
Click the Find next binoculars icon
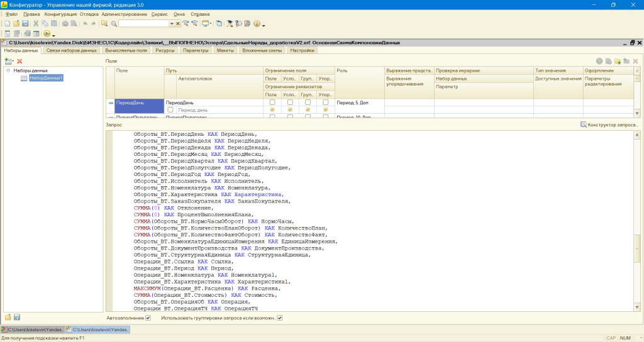tap(186, 24)
